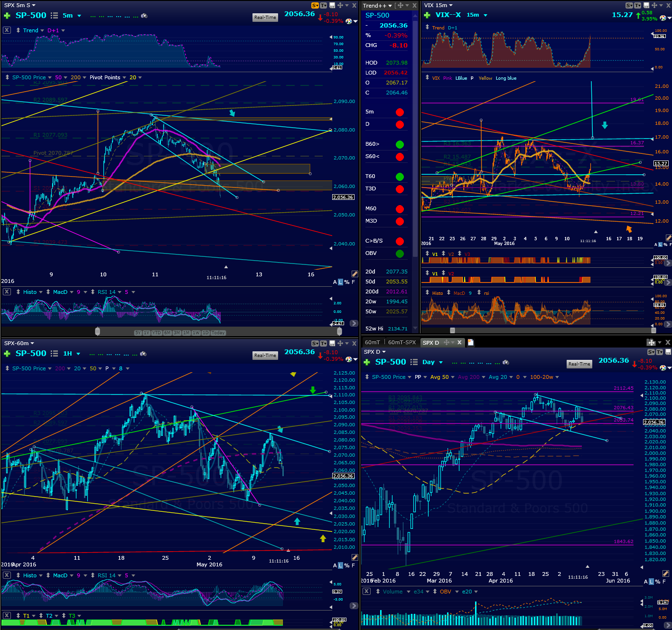Switch to the 60mT-SPX tab
This screenshot has height=630, width=672.
coord(402,342)
